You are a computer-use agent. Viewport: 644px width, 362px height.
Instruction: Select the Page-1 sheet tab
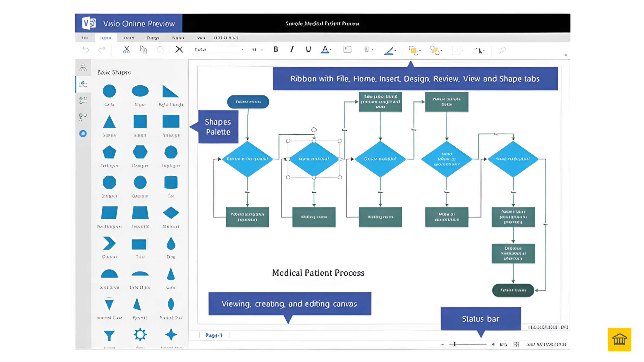[x=214, y=335]
